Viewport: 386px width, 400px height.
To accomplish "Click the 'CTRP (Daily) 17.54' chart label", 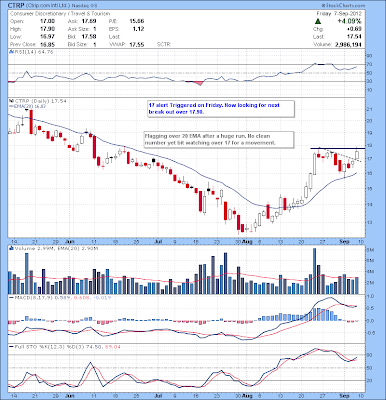I will tap(40, 101).
